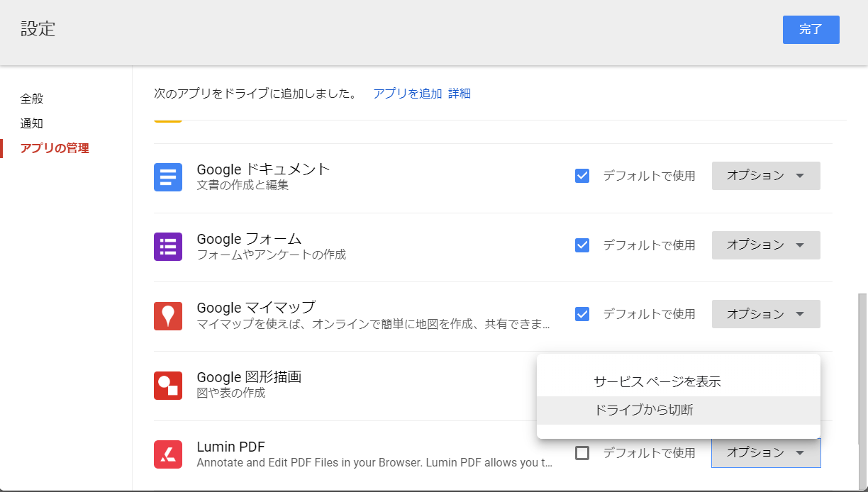The height and width of the screenshot is (492, 868).
Task: Click the 図や表の作成 description
Action: [231, 393]
